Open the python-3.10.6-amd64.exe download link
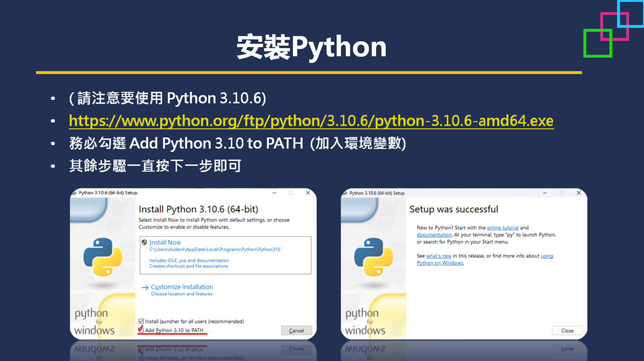Screen dimensions: 644x361 coord(311,121)
